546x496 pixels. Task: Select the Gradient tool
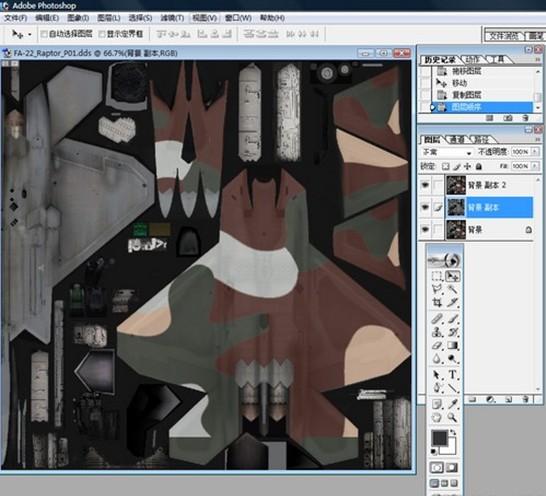(452, 345)
